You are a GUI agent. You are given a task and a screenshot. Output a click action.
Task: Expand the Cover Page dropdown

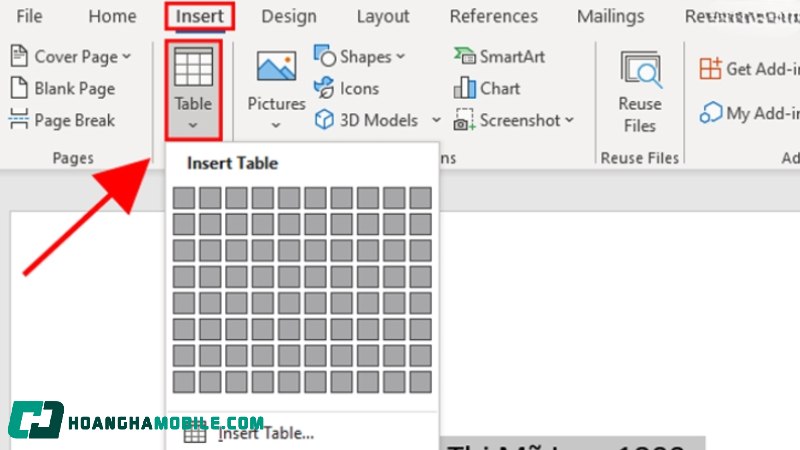pyautogui.click(x=126, y=57)
